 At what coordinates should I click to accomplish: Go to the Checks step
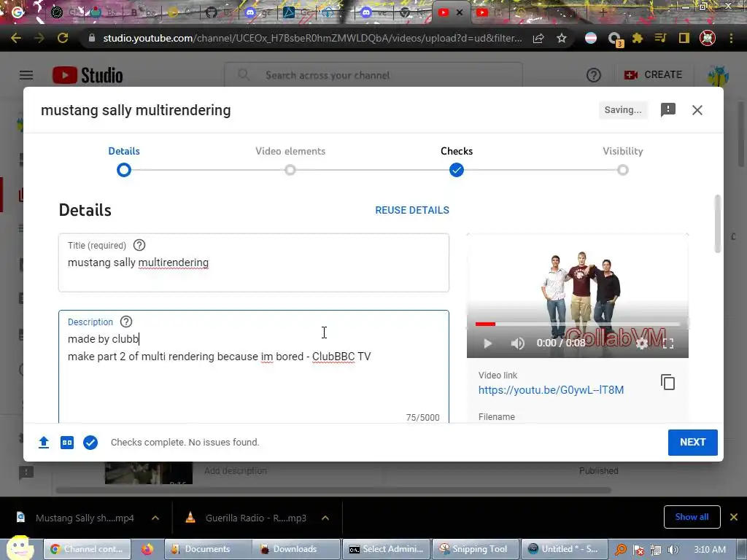click(457, 161)
